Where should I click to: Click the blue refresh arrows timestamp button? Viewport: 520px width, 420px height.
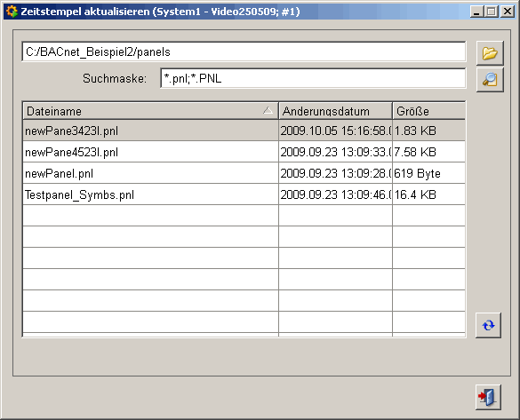[488, 325]
